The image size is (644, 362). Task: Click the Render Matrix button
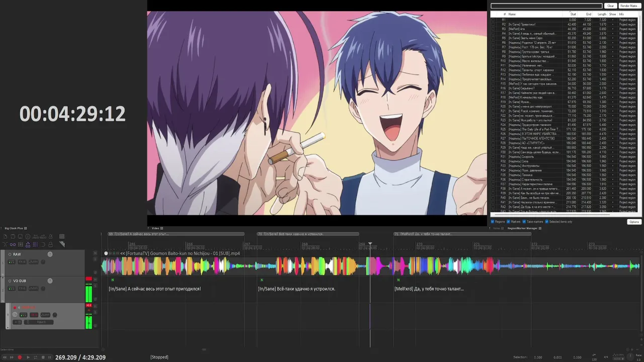629,6
